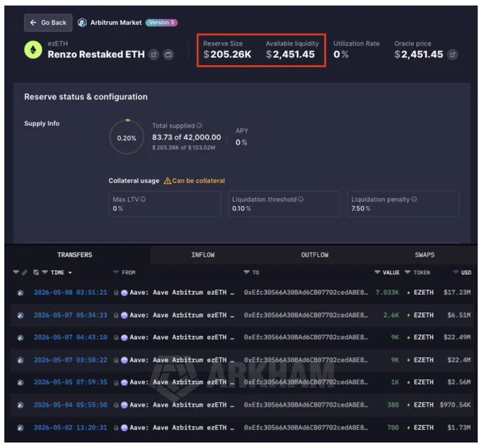Open the USD column filter

[456, 272]
